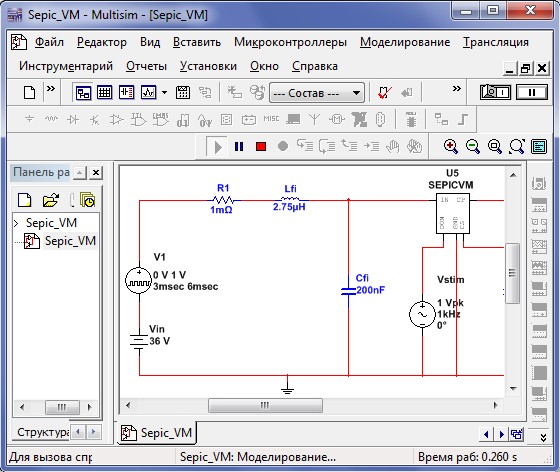Expand the Grapher dropdown arrow
Viewport: 560px width, 472px height.
click(x=164, y=93)
